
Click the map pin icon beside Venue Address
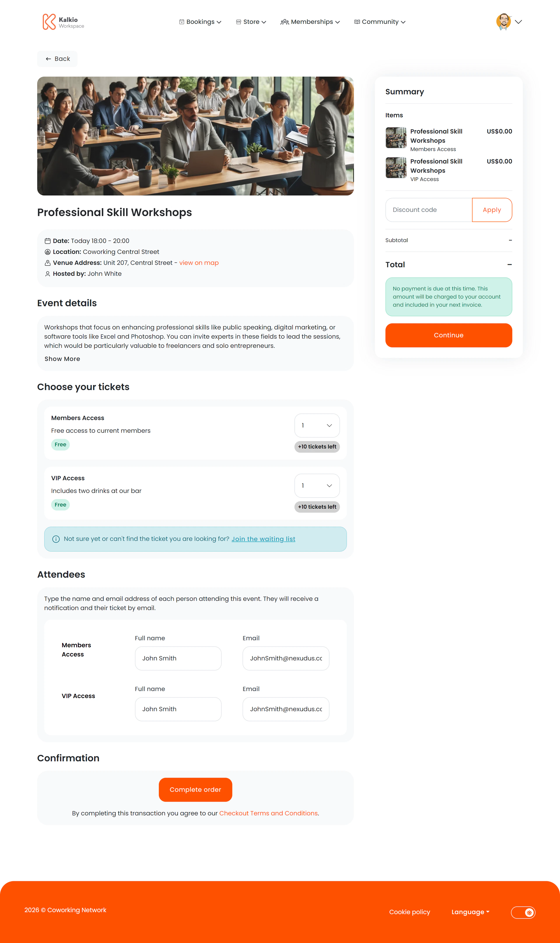pyautogui.click(x=47, y=262)
